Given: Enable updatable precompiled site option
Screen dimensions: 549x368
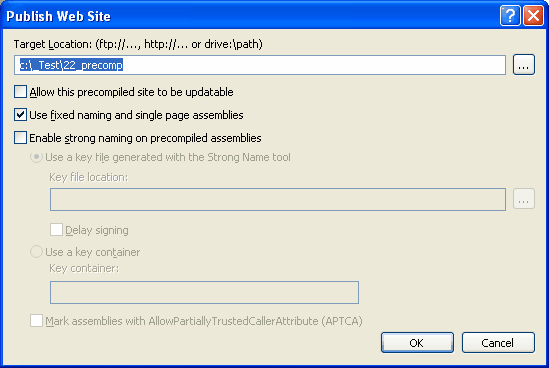Looking at the screenshot, I should tap(20, 92).
